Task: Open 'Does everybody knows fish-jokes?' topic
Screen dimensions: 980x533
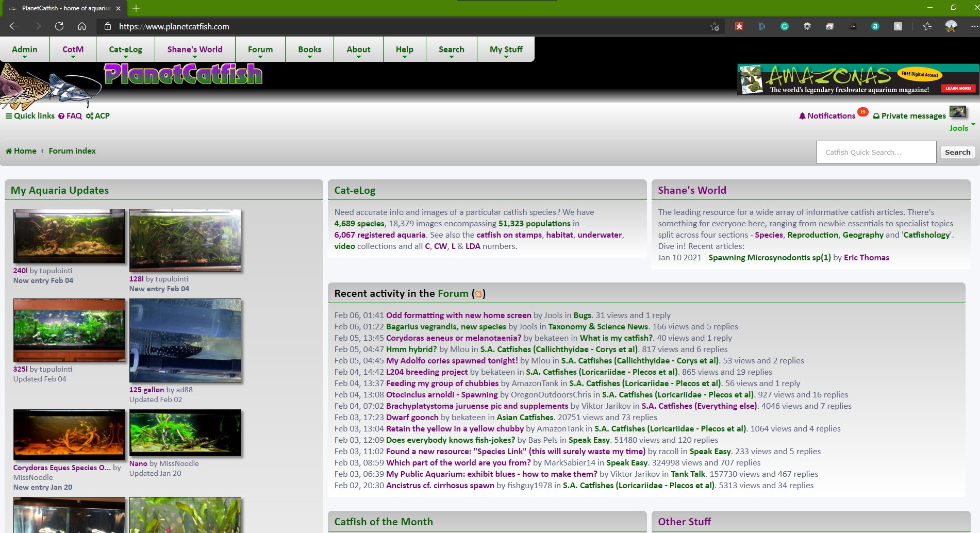Action: tap(451, 440)
